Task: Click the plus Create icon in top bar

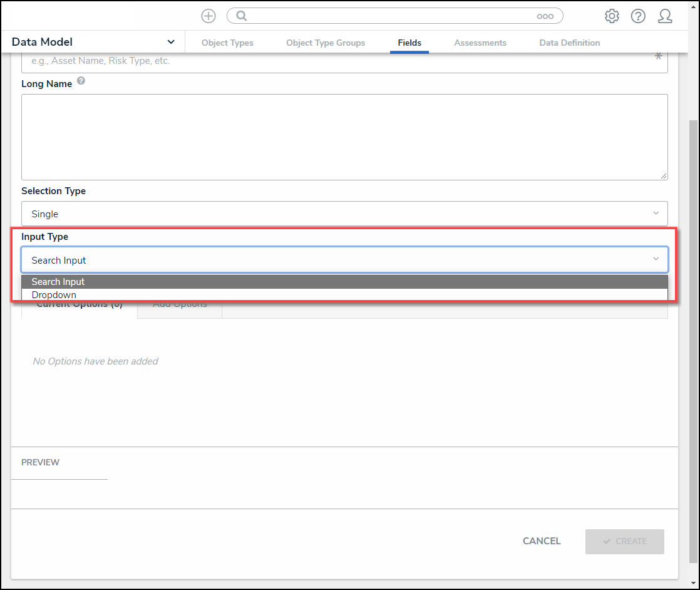Action: (208, 16)
